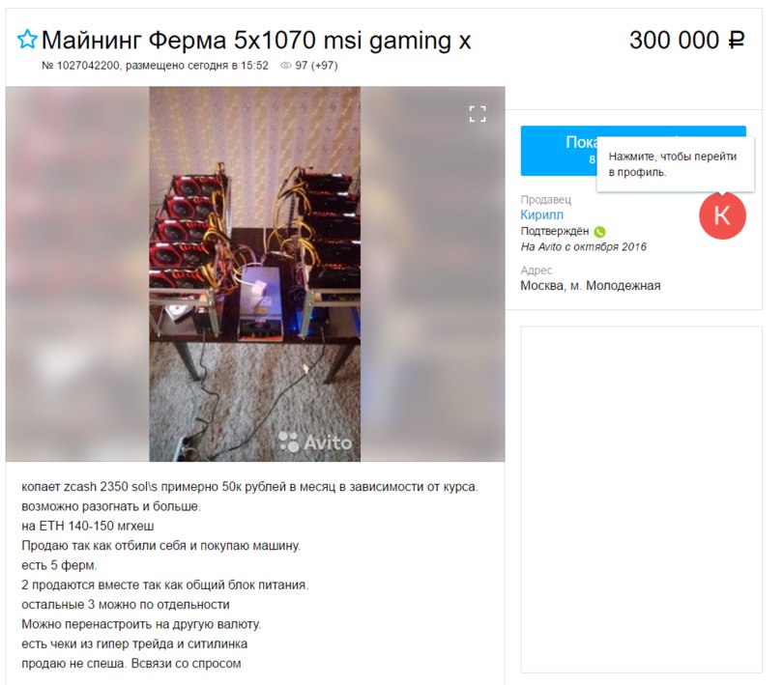
Task: Click blurred left side of photo gallery
Action: (77, 273)
